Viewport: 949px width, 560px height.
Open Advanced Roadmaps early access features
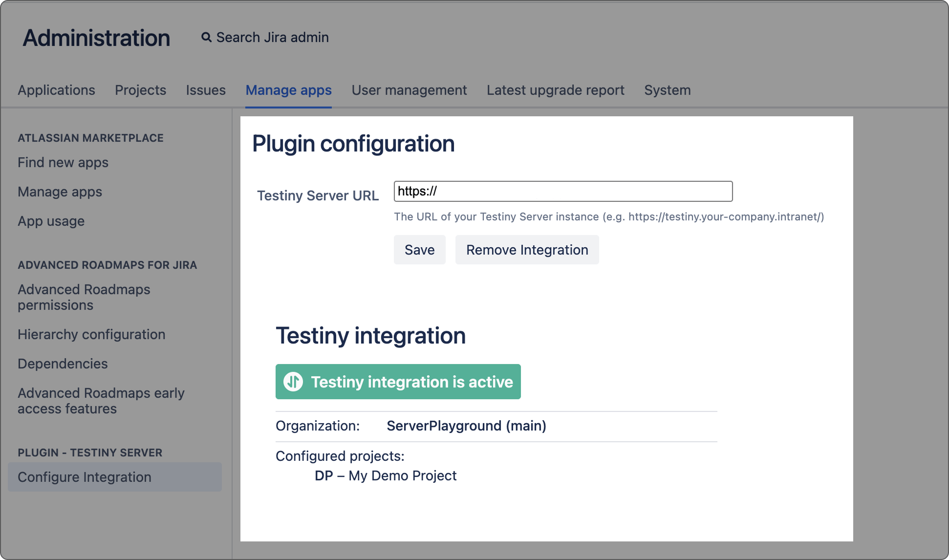coord(101,401)
